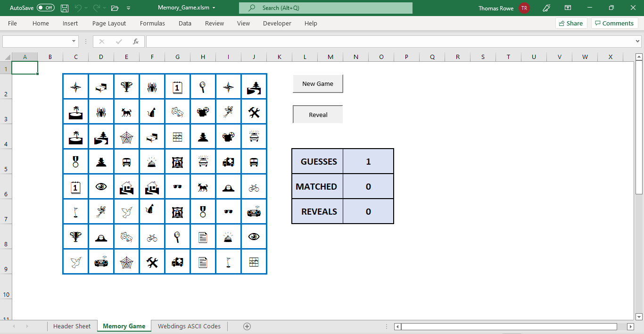This screenshot has height=334, width=644.
Task: Select the bicycle card in cell J6
Action: [x=254, y=187]
